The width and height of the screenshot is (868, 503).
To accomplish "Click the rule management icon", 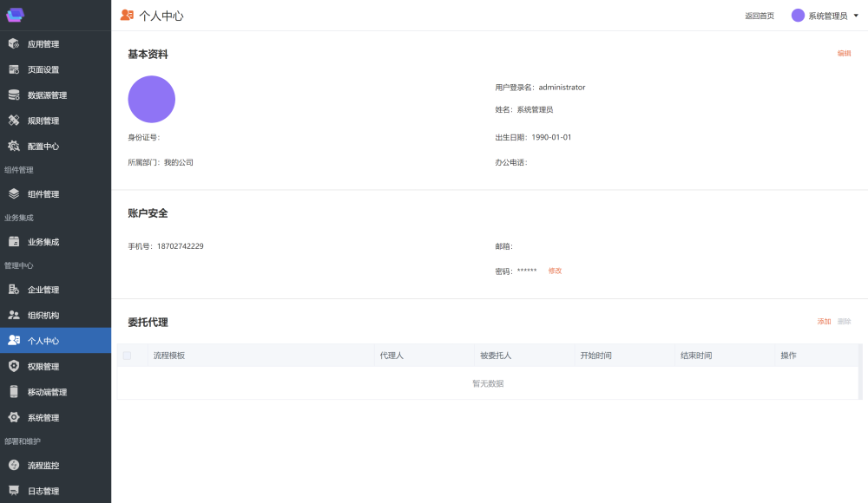I will click(14, 121).
